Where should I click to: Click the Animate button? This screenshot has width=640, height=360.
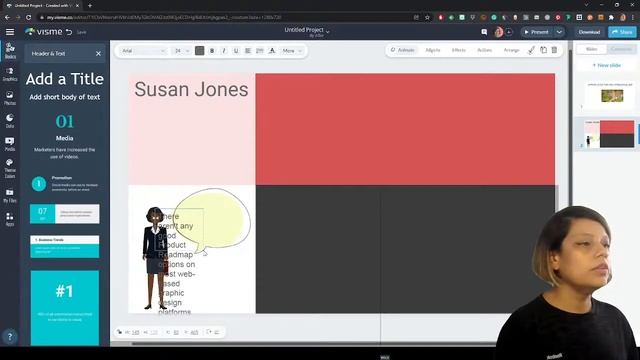coord(402,50)
